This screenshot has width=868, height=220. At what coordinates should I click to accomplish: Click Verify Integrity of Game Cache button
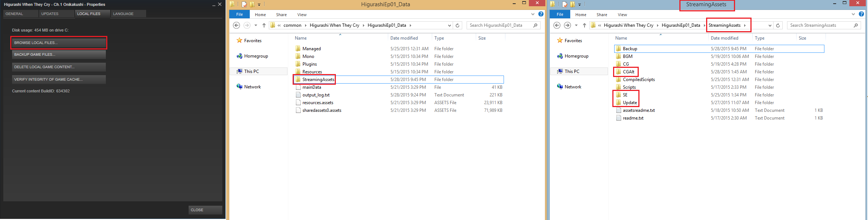[59, 80]
